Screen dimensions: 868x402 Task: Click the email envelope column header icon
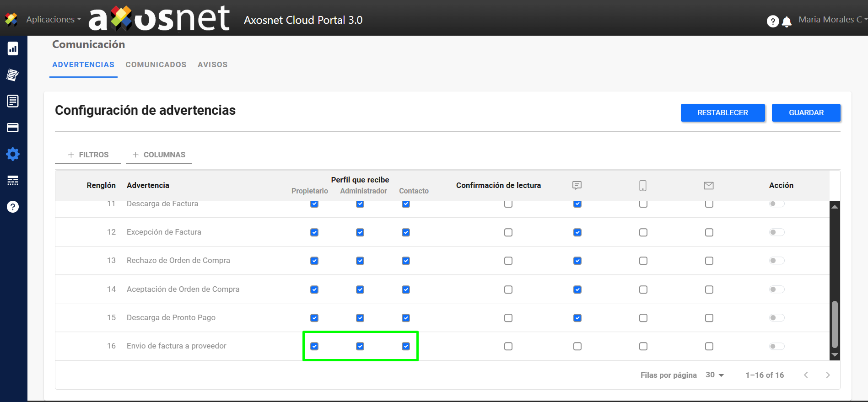(709, 186)
